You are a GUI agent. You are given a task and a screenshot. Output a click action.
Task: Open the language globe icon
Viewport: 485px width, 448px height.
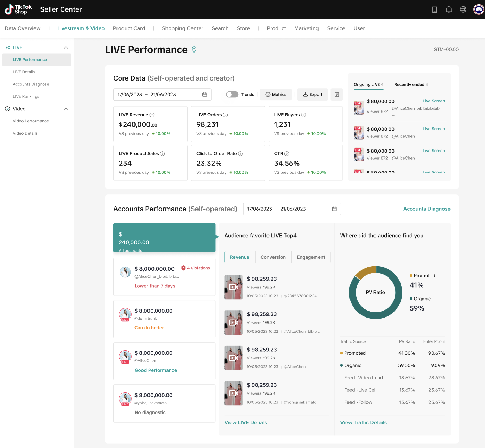[463, 9]
